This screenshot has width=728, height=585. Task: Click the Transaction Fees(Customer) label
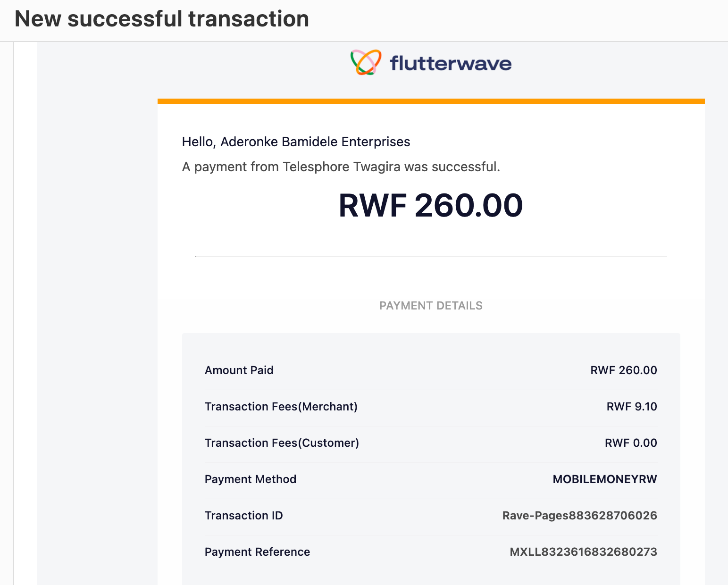[x=282, y=443]
